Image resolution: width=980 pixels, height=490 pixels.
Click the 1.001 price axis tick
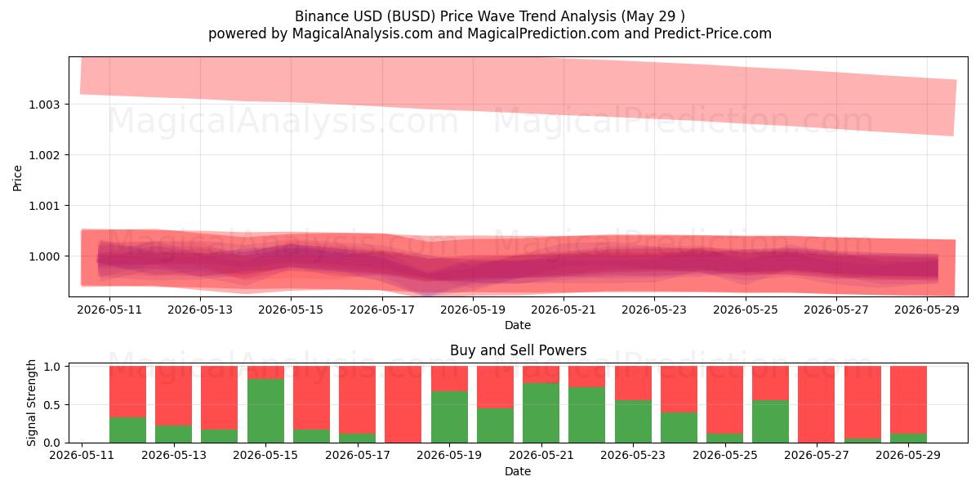[44, 206]
